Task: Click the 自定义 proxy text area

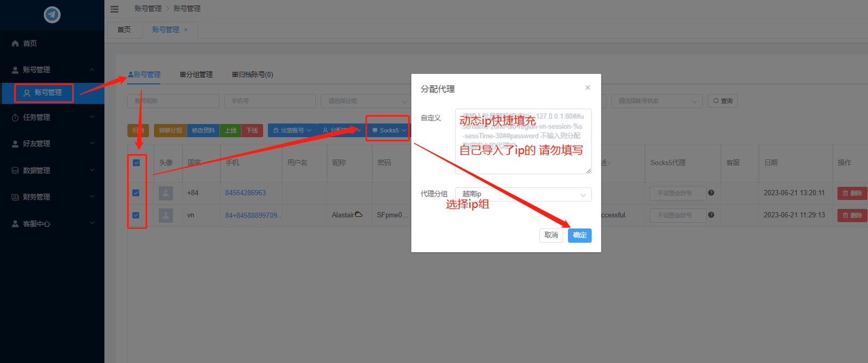Action: coord(523,141)
